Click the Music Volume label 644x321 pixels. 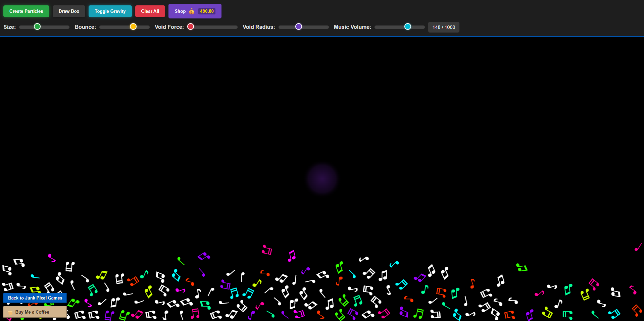pos(352,27)
